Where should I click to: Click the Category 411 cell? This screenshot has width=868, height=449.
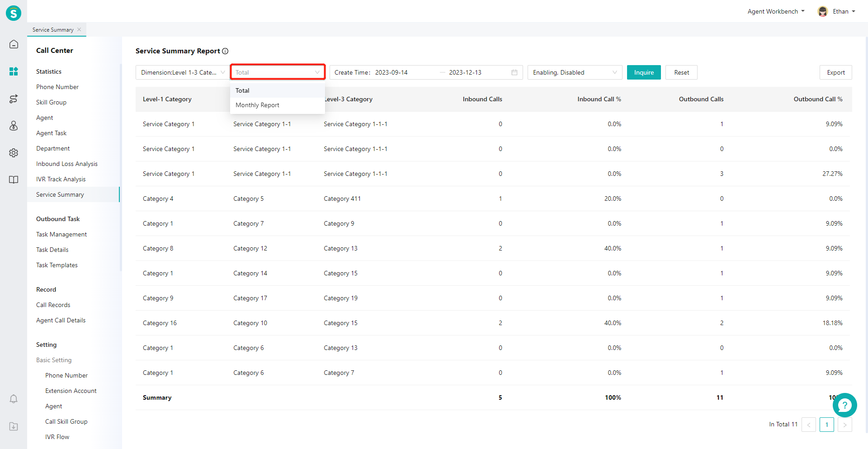click(342, 199)
